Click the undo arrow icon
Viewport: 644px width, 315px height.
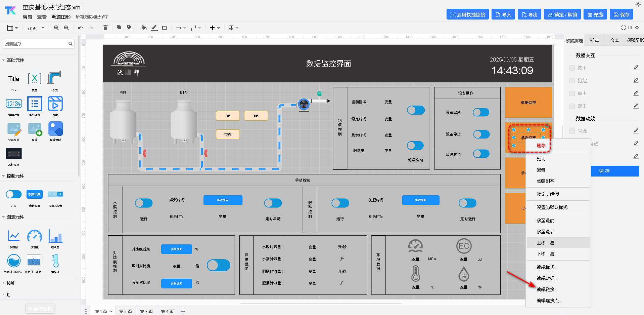[x=81, y=28]
